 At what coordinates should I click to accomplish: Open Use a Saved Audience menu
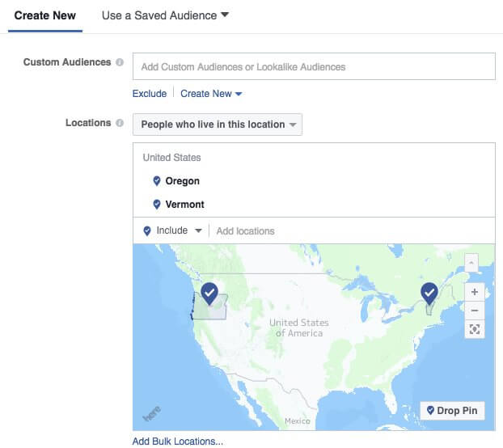click(165, 15)
